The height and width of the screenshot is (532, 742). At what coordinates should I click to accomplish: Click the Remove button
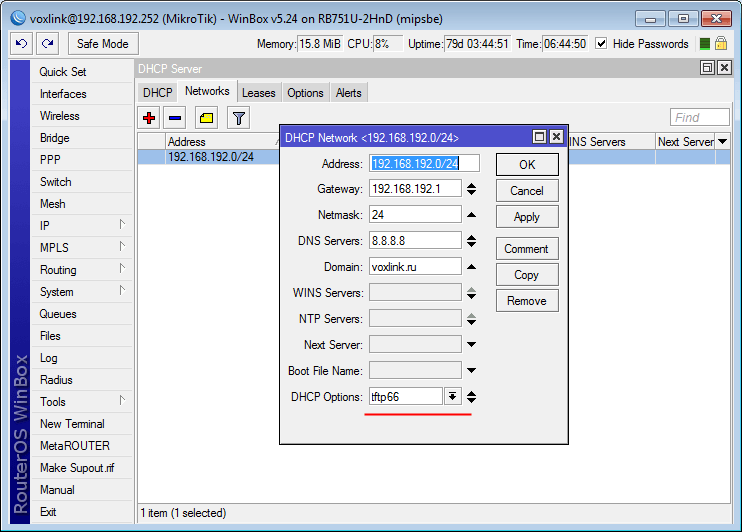point(527,301)
